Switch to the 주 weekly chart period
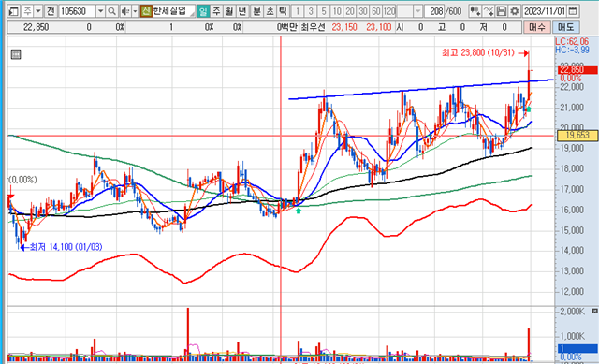 (216, 11)
